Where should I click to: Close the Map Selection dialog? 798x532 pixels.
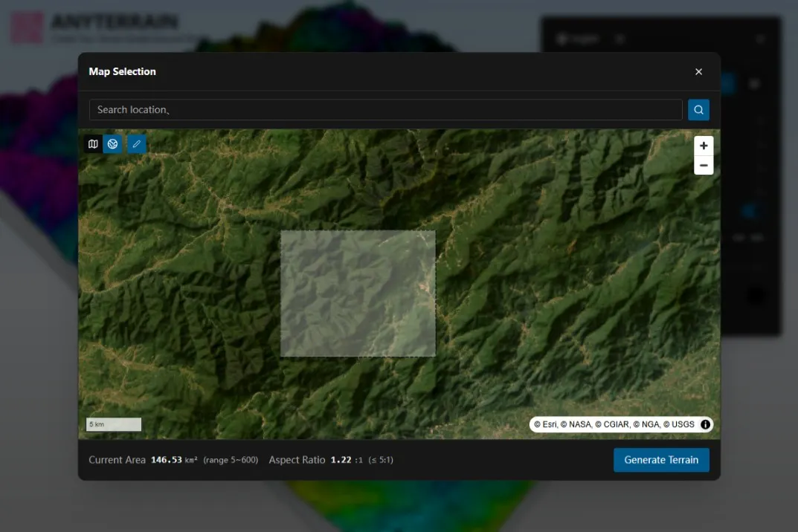click(698, 72)
